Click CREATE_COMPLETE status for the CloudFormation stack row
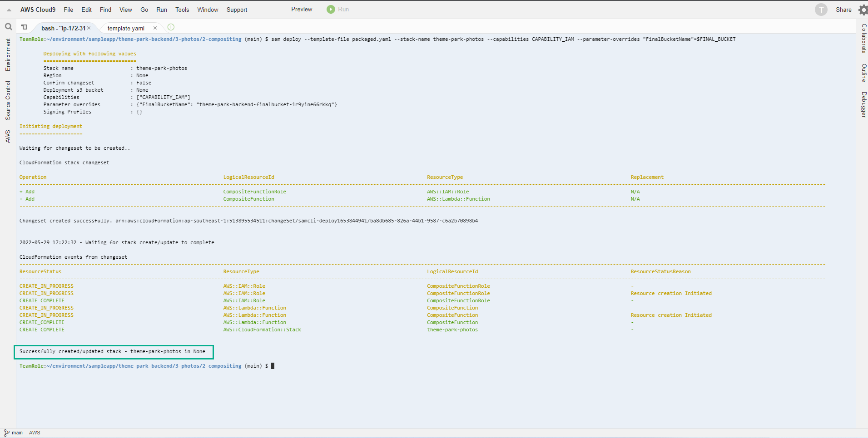This screenshot has height=438, width=868. (x=42, y=330)
